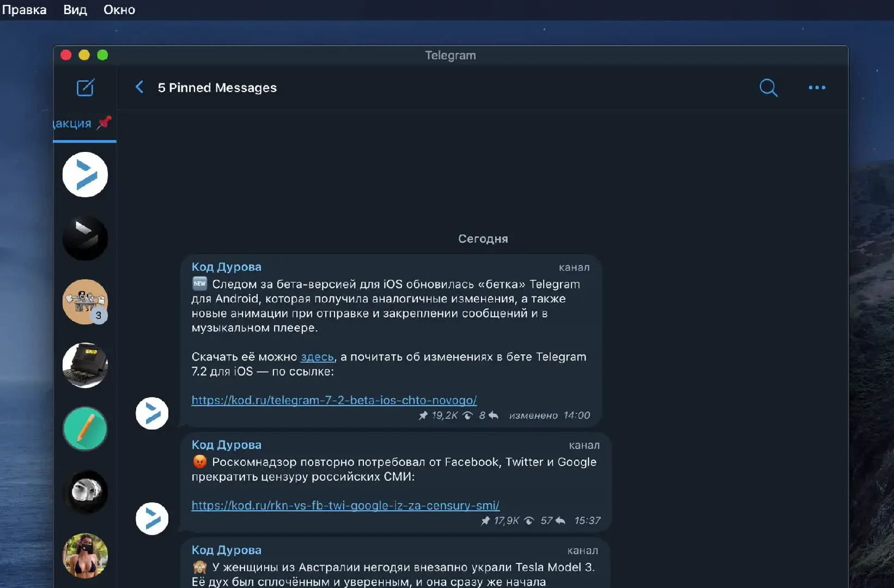Open the Правка menu
Screen dimensions: 894x588
coord(24,10)
